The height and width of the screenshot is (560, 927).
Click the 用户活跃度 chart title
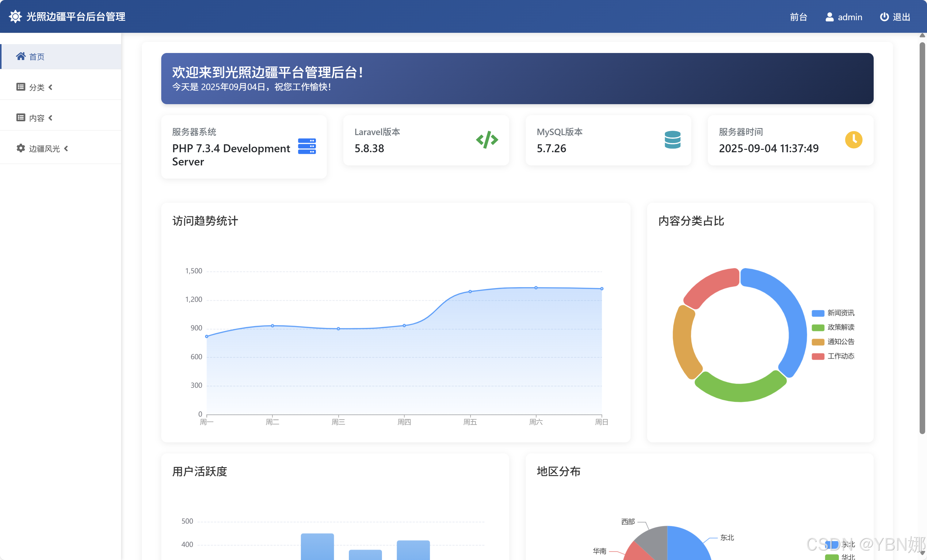tap(200, 471)
